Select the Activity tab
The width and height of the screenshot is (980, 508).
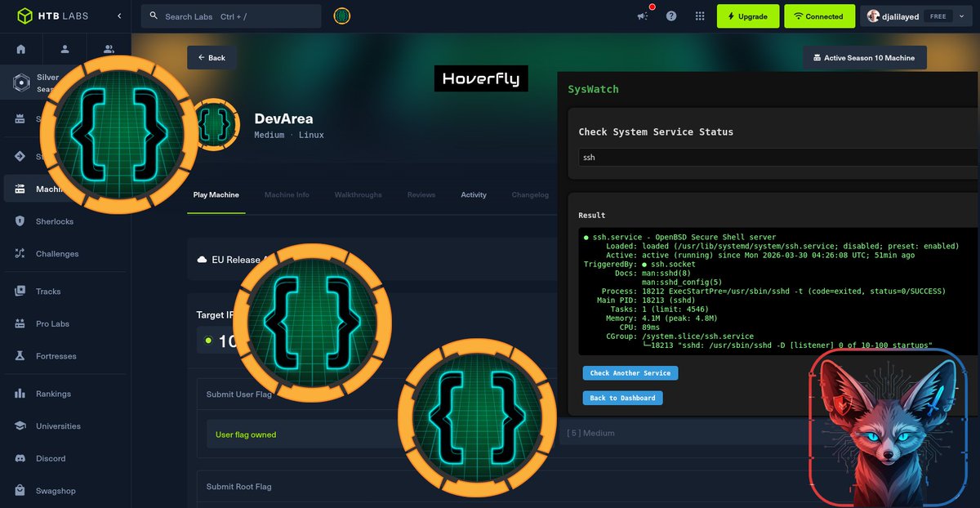[474, 195]
